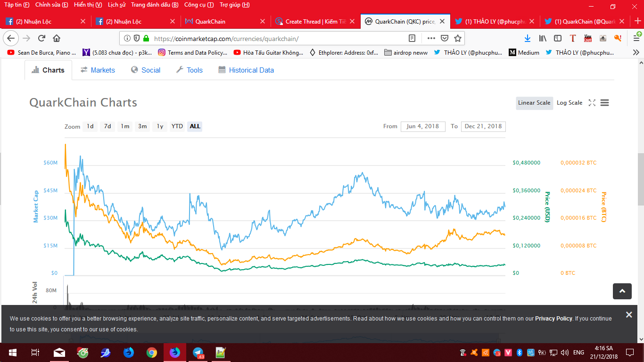This screenshot has width=644, height=362.
Task: Show site information for coinmarketcap.com
Action: [127, 38]
